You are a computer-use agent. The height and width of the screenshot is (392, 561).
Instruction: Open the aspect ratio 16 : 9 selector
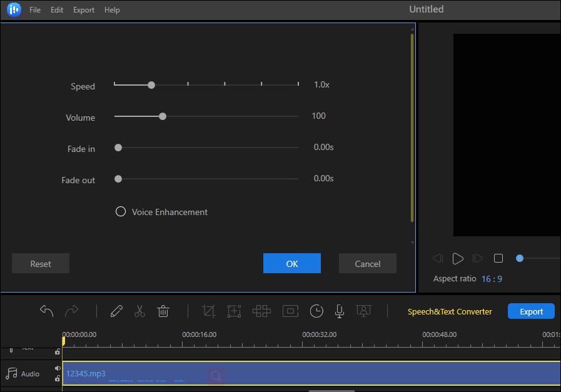492,279
